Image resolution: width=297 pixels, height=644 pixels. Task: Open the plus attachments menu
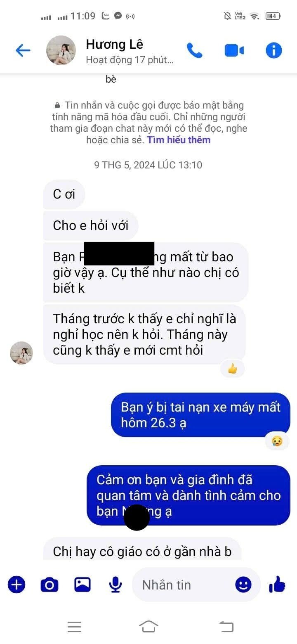click(16, 585)
